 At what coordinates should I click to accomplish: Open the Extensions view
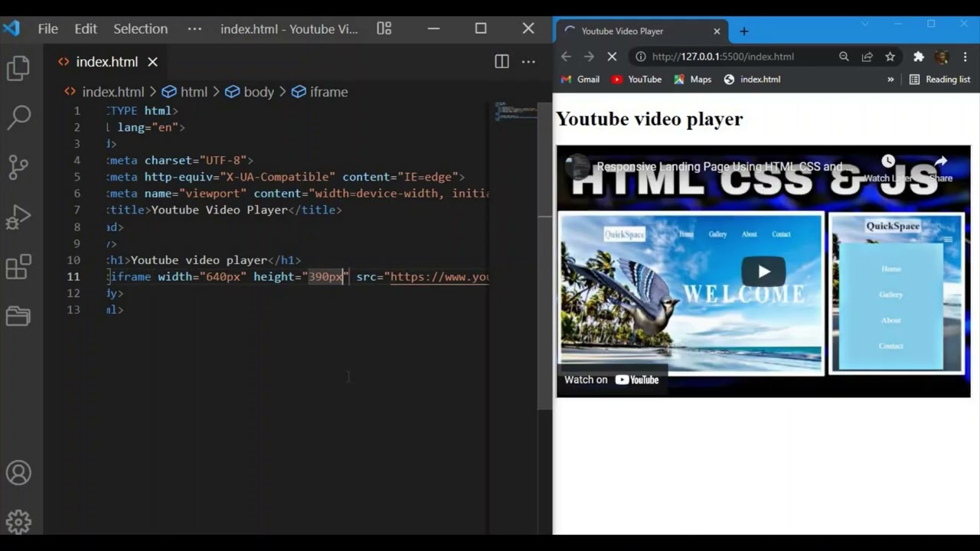click(x=18, y=266)
